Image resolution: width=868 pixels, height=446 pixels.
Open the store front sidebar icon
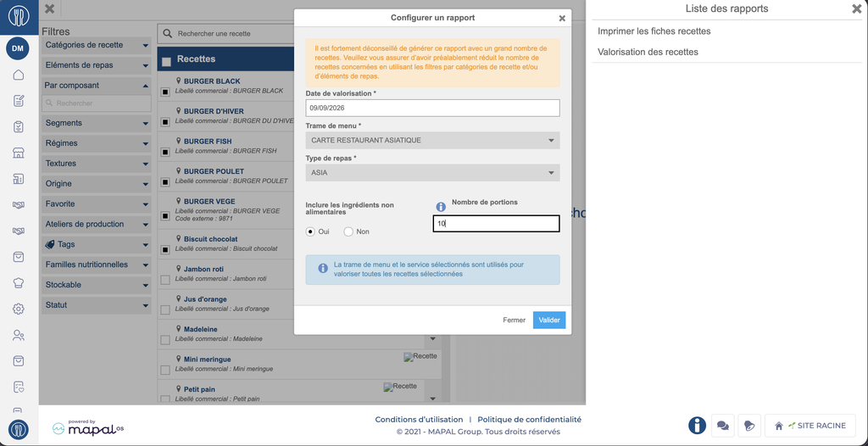point(19,153)
